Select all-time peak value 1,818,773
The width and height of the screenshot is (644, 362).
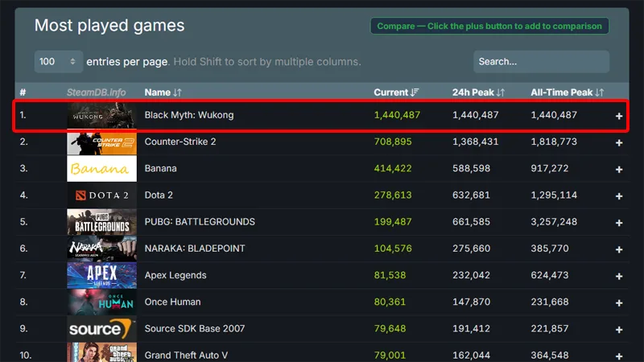click(554, 142)
